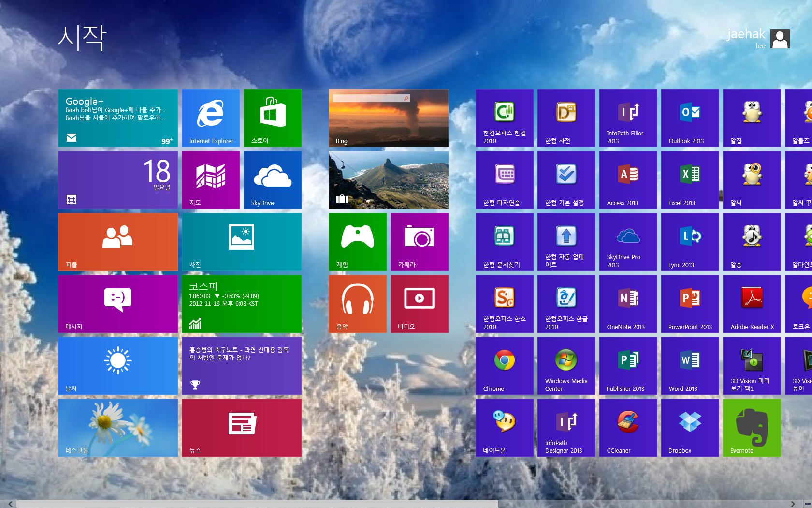Viewport: 812px width, 508px height.
Task: Launch Word 2013
Action: [x=690, y=366]
